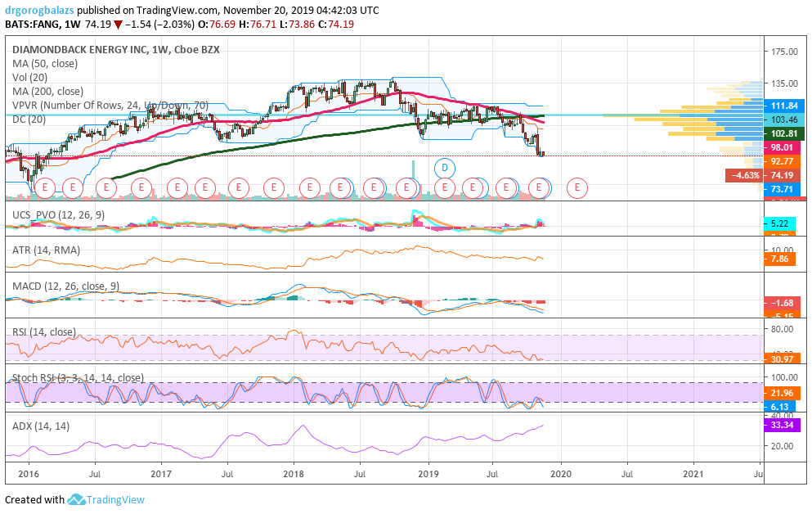
Task: Click the −1.68 MACD value label
Action: (x=782, y=303)
